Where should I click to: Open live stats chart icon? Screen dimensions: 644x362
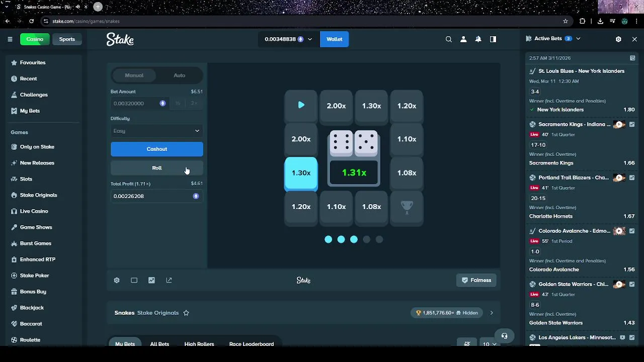point(151,280)
